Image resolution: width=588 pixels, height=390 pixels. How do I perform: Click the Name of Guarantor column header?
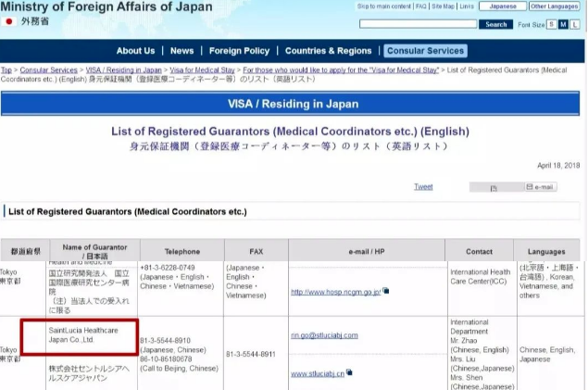pos(94,251)
